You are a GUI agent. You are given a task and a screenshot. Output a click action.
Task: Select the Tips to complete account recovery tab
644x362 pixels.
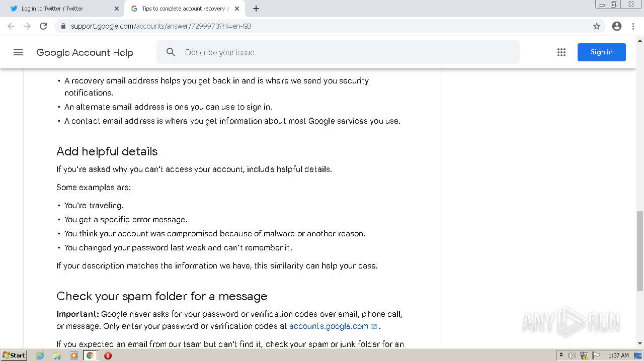(x=185, y=9)
